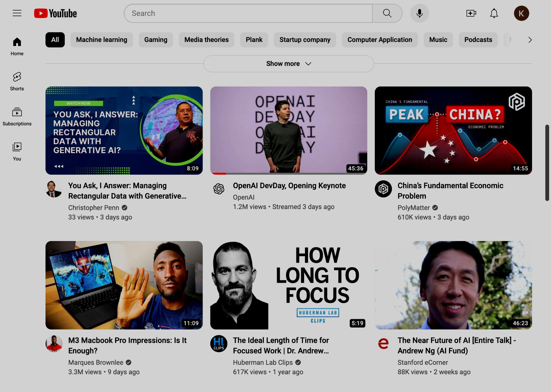Open the PolyMatter channel name
The image size is (551, 392).
(414, 208)
